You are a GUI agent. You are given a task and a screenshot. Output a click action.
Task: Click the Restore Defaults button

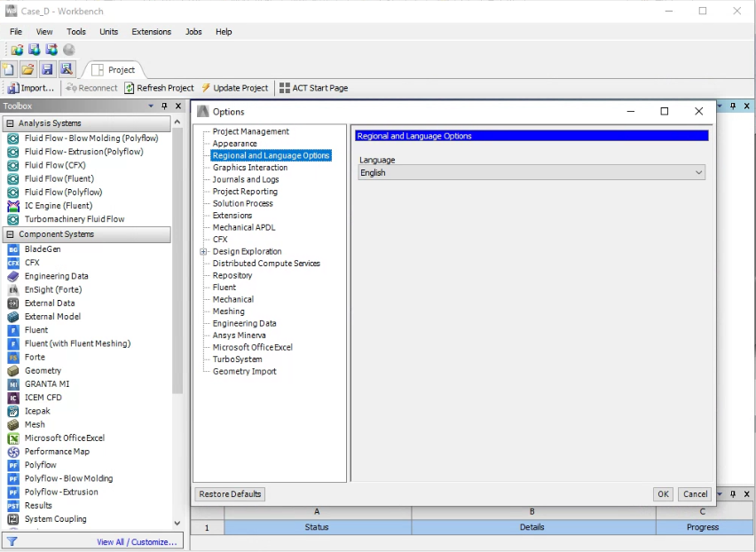(230, 494)
